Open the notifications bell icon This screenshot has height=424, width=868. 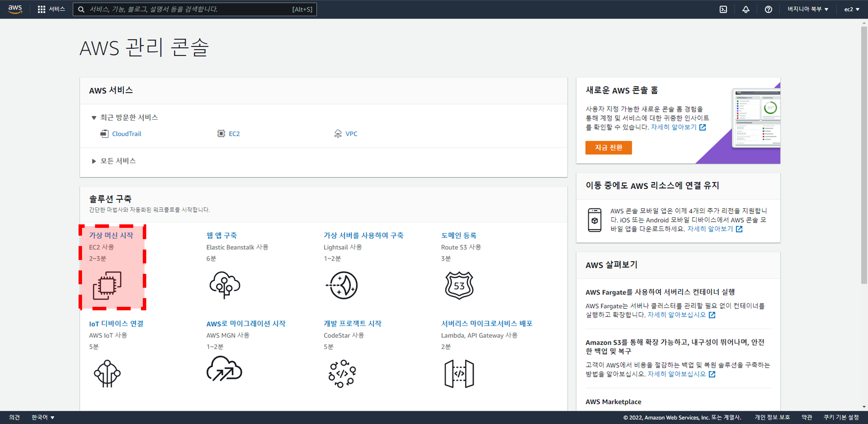(746, 9)
